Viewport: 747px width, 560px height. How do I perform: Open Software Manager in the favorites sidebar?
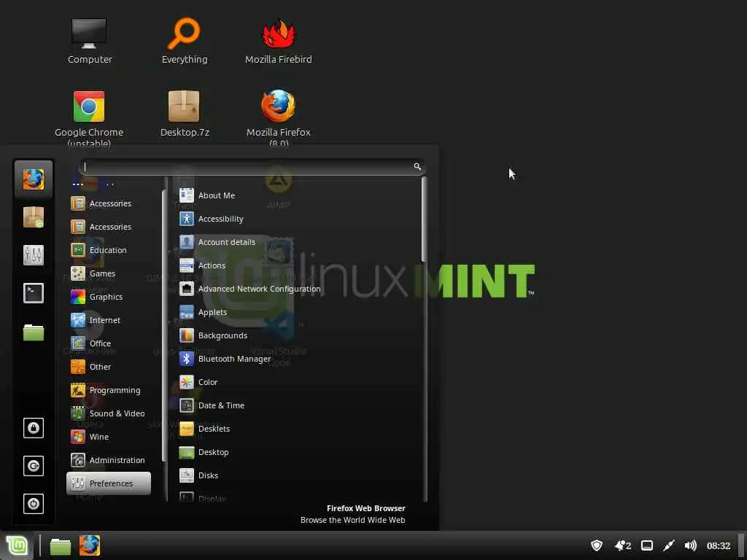click(x=34, y=217)
